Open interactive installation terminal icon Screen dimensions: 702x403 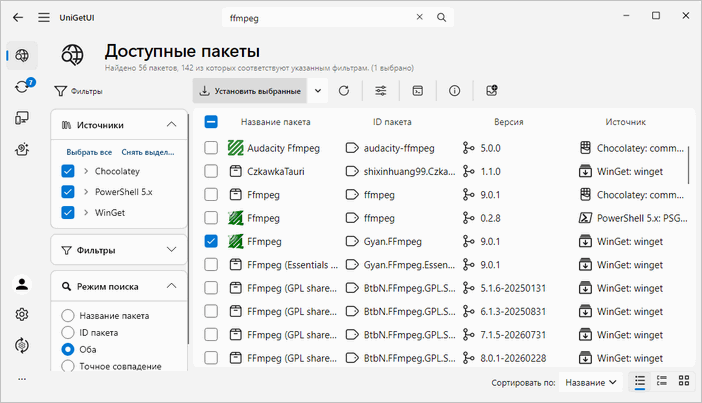[418, 91]
